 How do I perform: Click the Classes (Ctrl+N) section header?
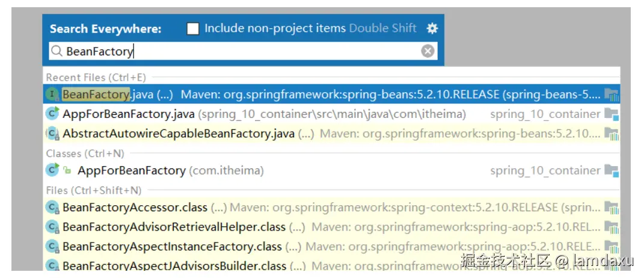click(x=85, y=153)
